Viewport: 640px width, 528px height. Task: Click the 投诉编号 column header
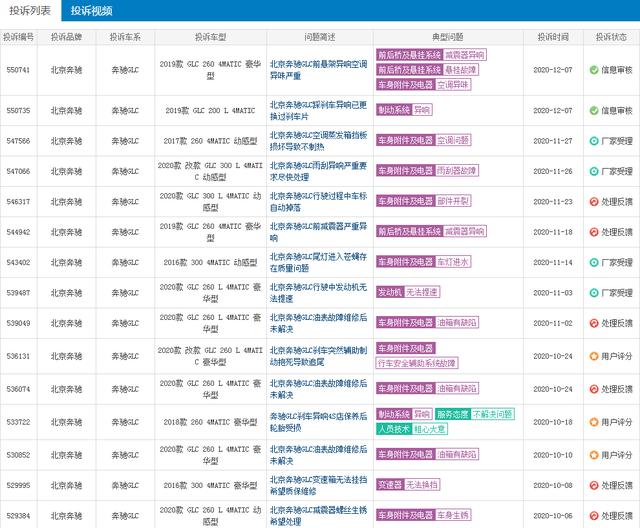tap(18, 37)
